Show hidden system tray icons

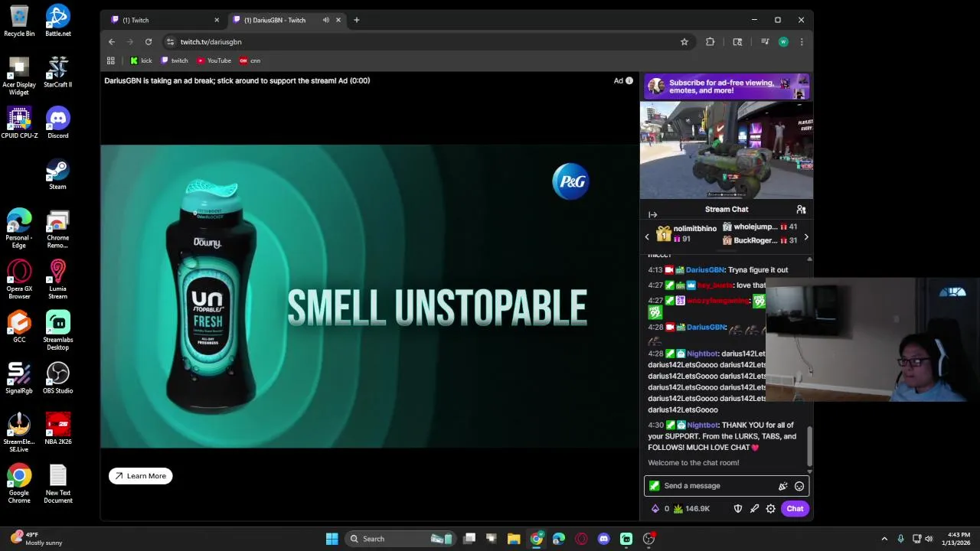pyautogui.click(x=884, y=539)
